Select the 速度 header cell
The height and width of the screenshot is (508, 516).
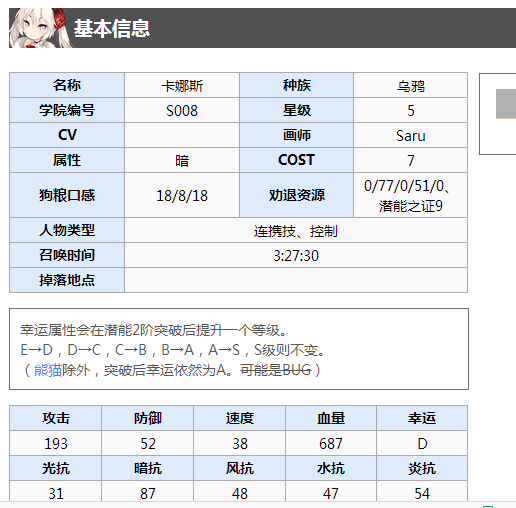pos(240,418)
